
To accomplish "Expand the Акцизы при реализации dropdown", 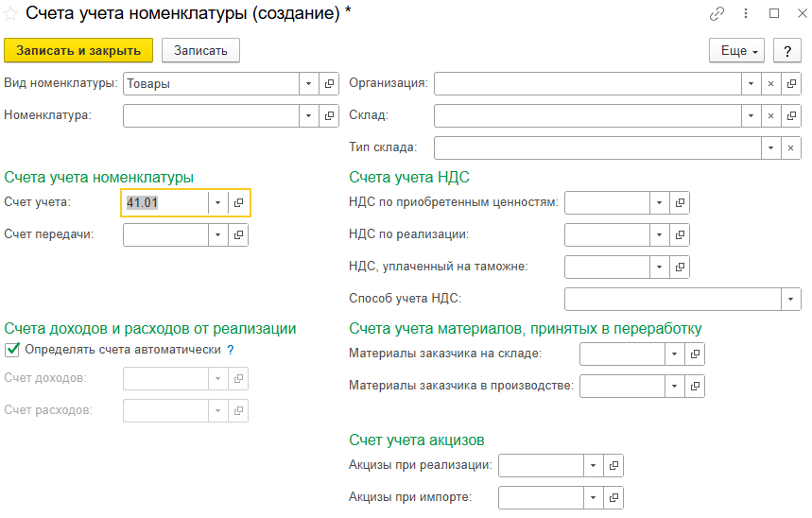I will tap(593, 465).
